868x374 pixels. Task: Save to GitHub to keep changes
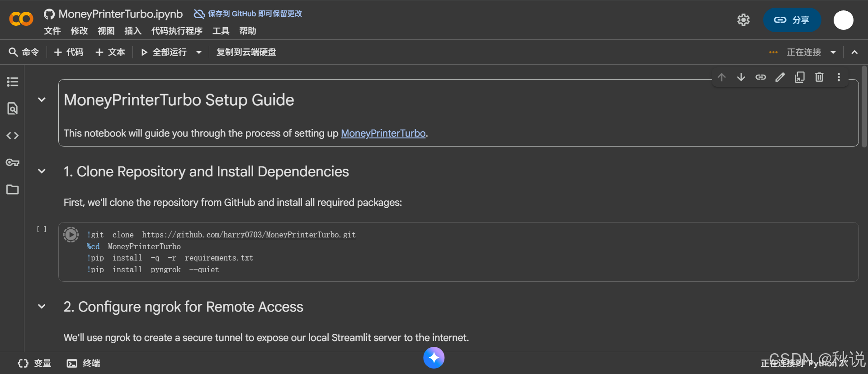[x=248, y=14]
